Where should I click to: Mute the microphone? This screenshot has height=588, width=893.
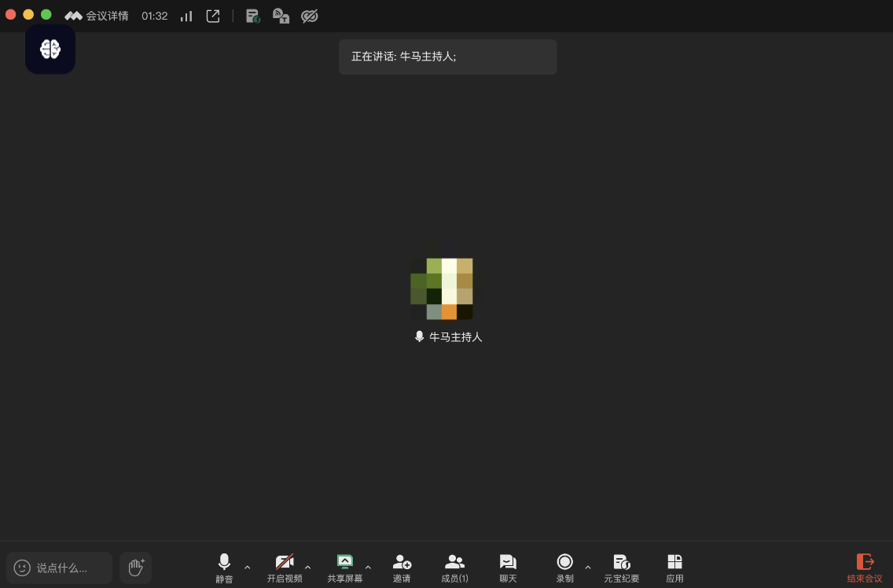223,566
